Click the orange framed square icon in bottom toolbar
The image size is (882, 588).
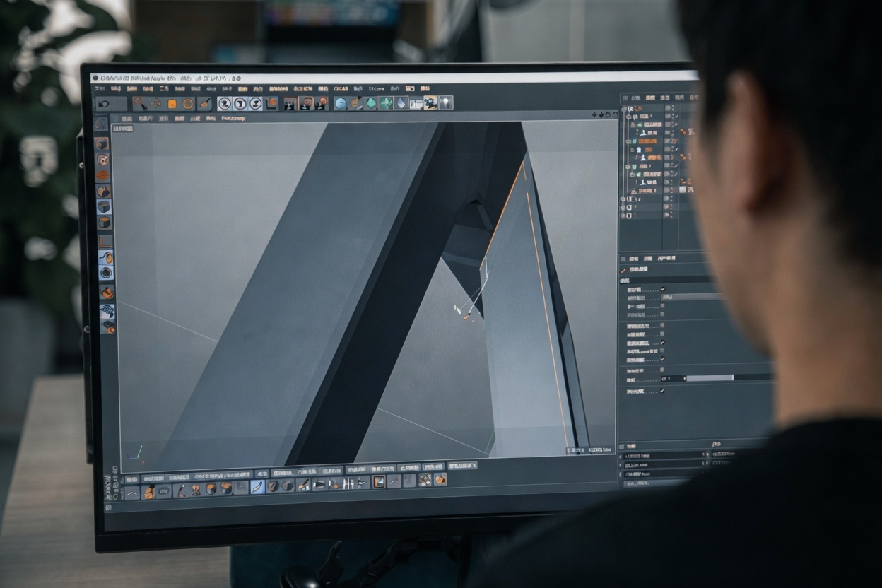[x=379, y=482]
